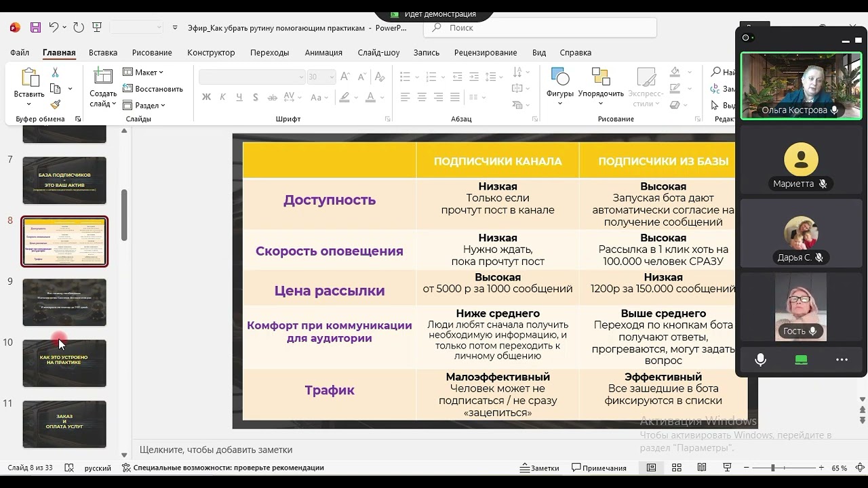Expand the font size 30 dropdown
868x488 pixels.
tap(331, 77)
